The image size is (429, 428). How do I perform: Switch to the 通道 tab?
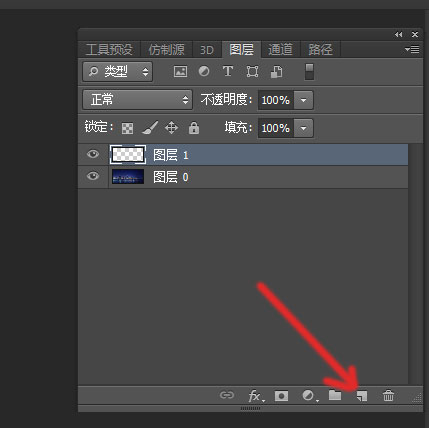[x=280, y=50]
